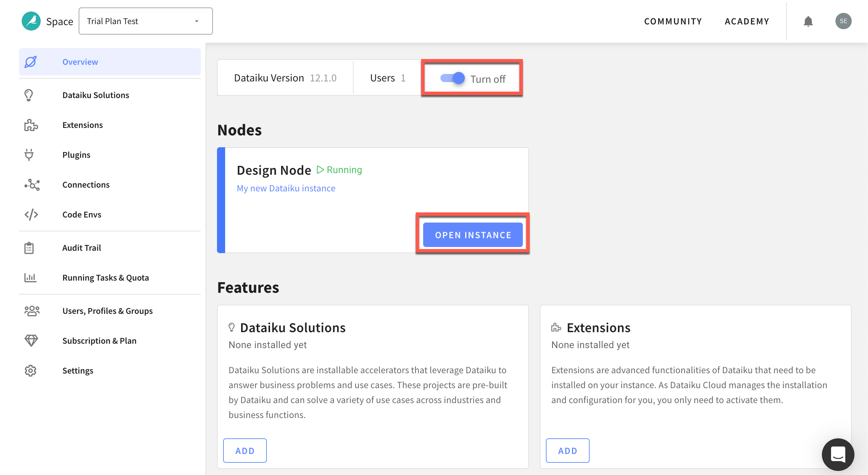Select the Users Profiles Groups icon

[31, 310]
